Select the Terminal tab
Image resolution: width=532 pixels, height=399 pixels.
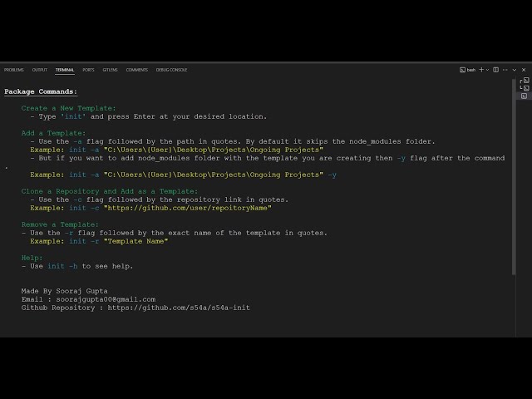pos(65,70)
